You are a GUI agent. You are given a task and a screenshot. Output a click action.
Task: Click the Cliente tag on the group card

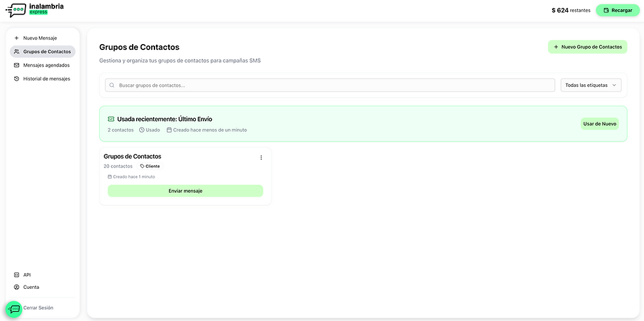click(x=150, y=166)
